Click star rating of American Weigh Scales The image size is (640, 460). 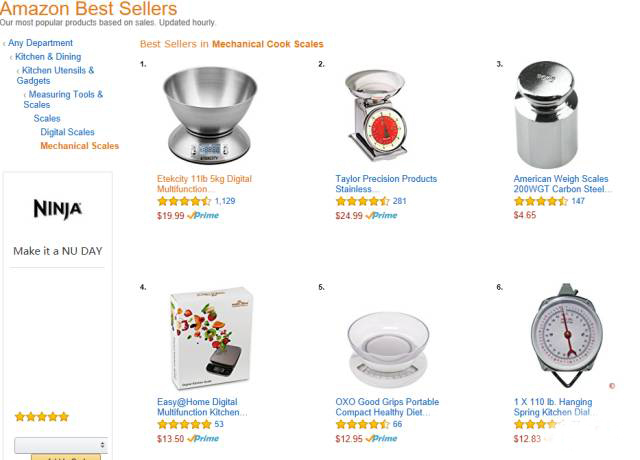tap(540, 201)
